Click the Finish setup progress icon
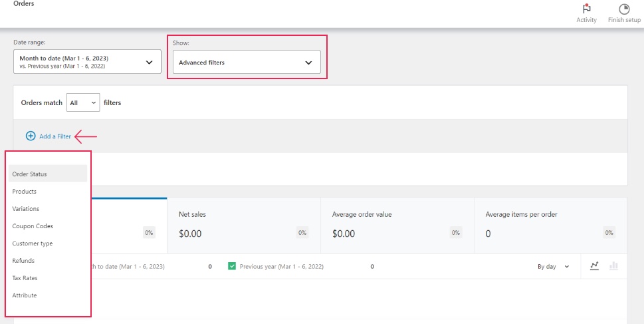This screenshot has height=324, width=644. coord(624,9)
